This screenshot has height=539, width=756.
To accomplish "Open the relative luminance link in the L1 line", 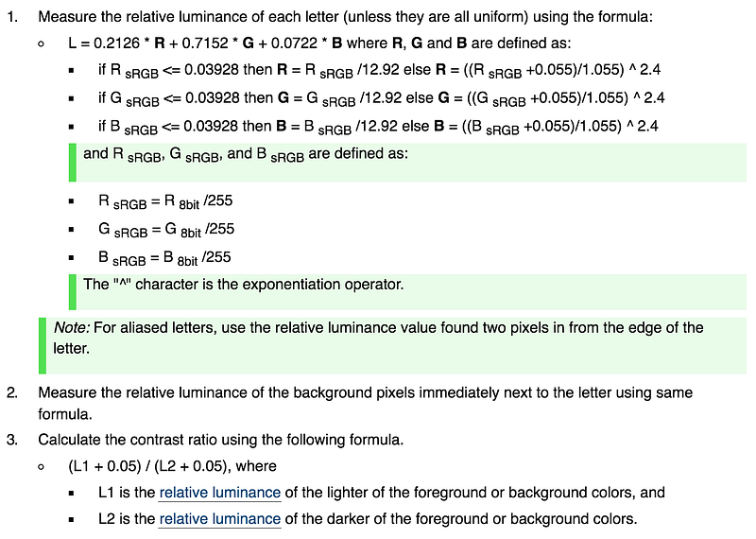I will 220,493.
